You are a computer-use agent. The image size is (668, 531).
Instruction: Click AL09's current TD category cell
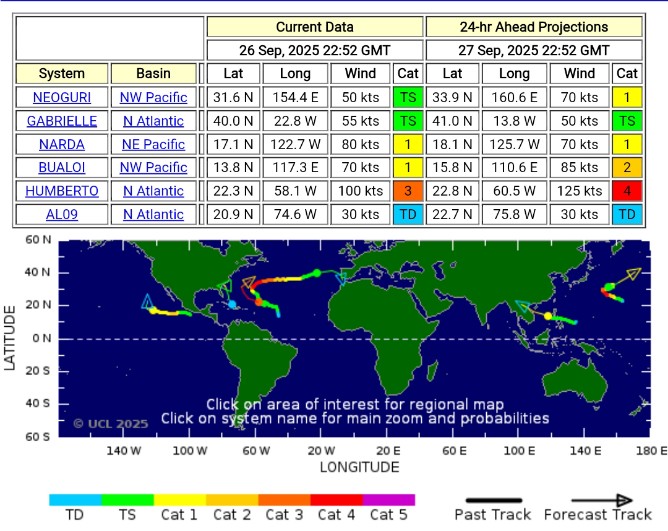point(408,214)
